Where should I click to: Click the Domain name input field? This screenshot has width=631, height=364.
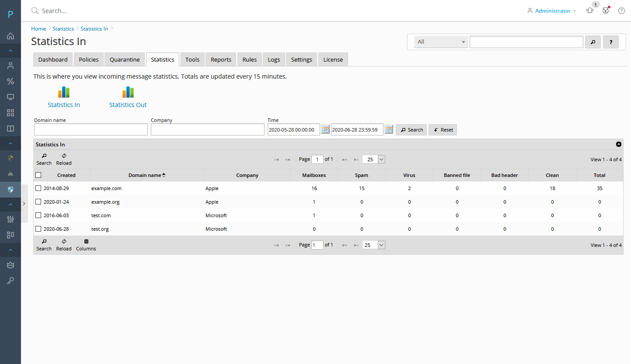point(91,129)
